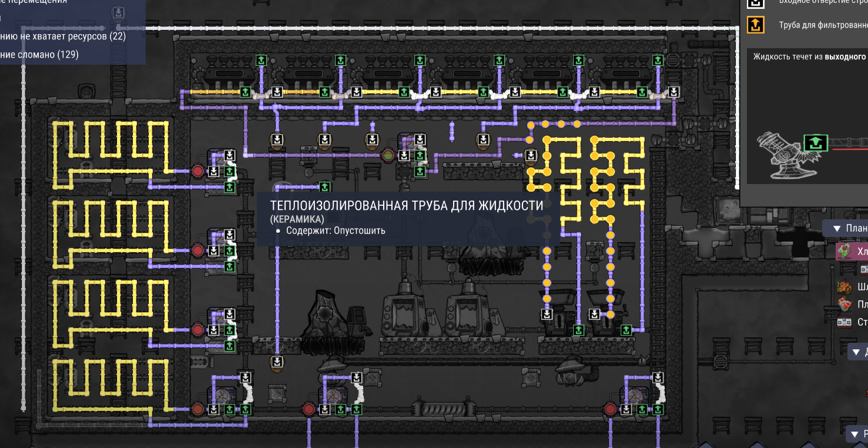The height and width of the screenshot is (448, 868).
Task: Select the topmost yellow zigzag pipe coil
Action: [x=110, y=154]
